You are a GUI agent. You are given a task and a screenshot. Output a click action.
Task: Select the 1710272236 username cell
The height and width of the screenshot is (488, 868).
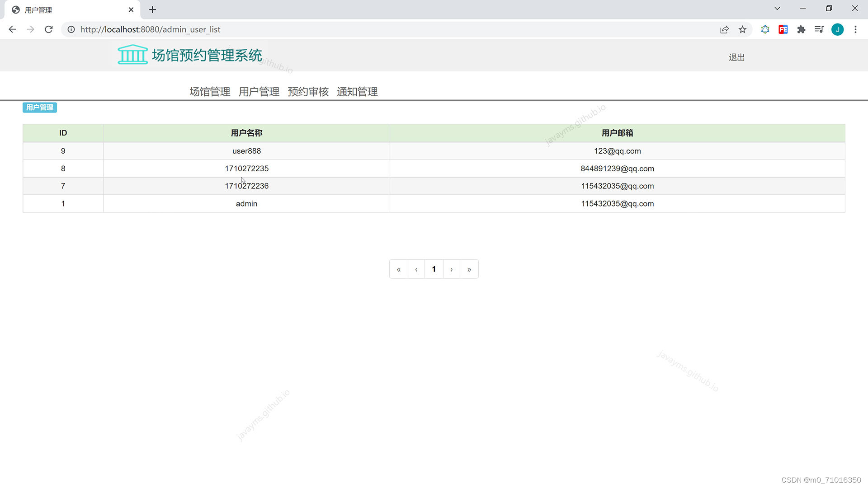pyautogui.click(x=246, y=186)
